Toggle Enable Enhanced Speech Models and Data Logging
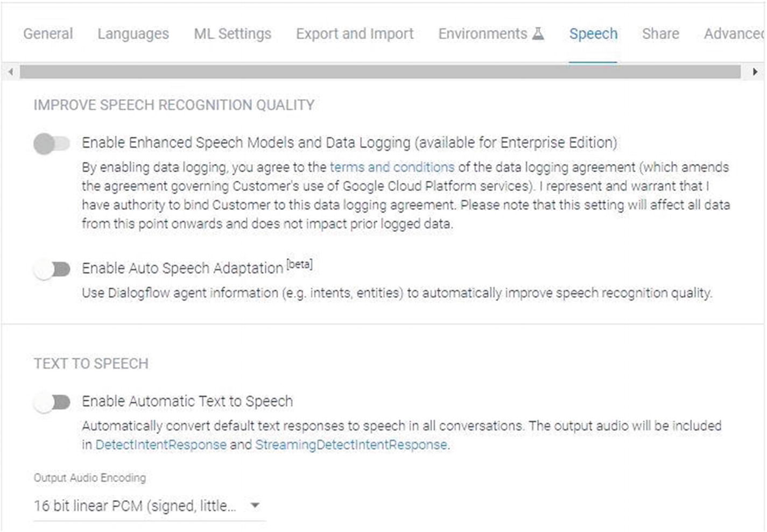767x532 pixels. tap(52, 144)
